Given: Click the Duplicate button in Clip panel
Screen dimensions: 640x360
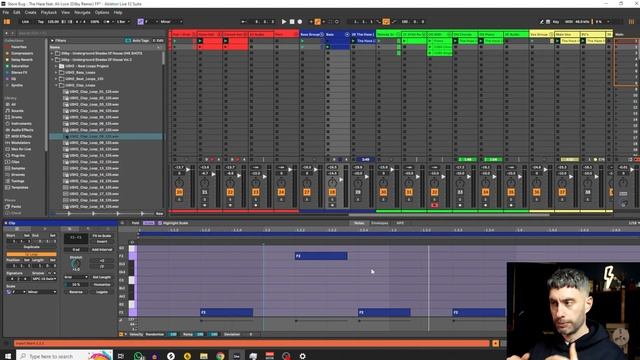Looking at the screenshot, I should [31, 247].
